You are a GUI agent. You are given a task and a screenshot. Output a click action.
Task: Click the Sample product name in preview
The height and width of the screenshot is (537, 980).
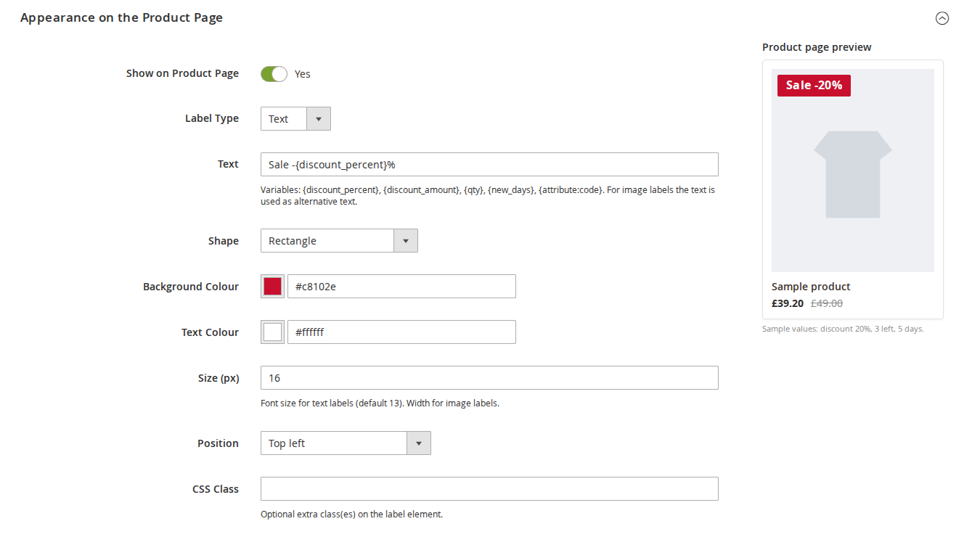click(811, 287)
